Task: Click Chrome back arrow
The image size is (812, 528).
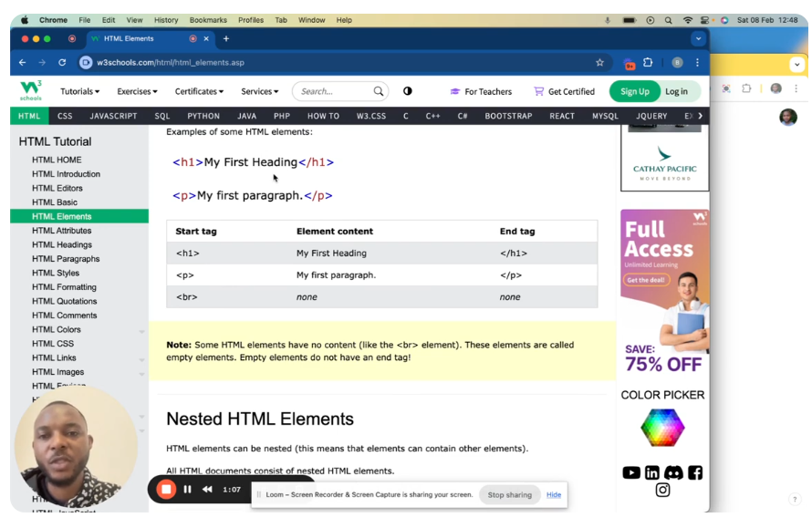Action: (22, 63)
